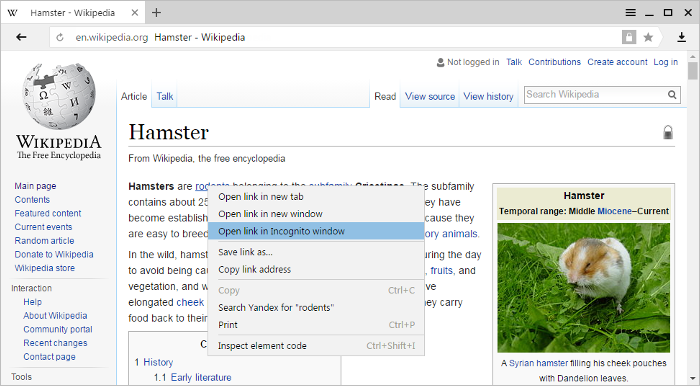
Task: Open the Random article sidebar link
Action: pyautogui.click(x=44, y=241)
